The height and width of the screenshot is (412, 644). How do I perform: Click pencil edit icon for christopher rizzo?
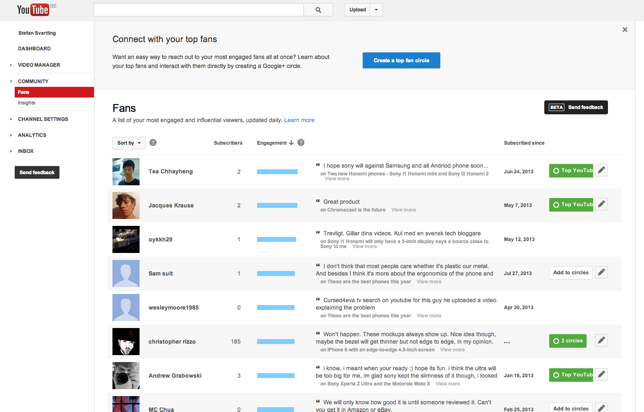point(602,341)
